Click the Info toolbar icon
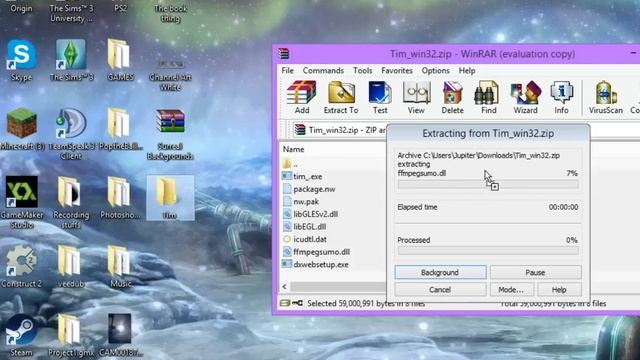Viewport: 640px width, 360px height. [561, 97]
